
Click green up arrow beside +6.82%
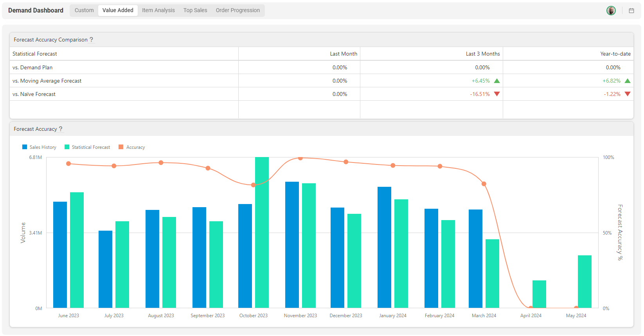[x=628, y=81]
